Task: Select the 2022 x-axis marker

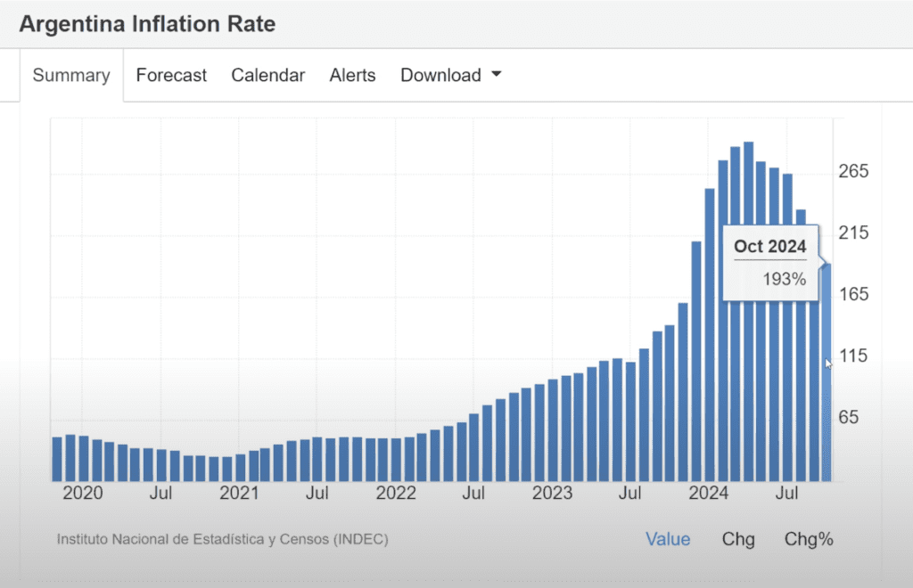Action: [396, 493]
